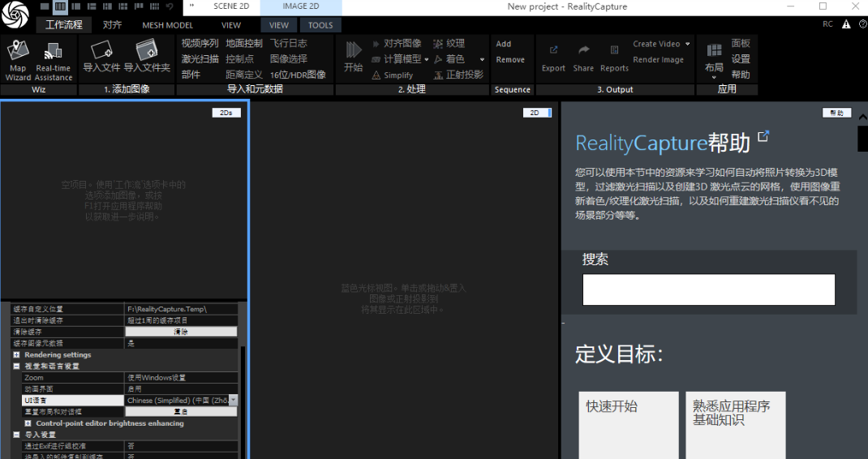
Task: Open the Create Video dropdown arrow
Action: pos(688,44)
